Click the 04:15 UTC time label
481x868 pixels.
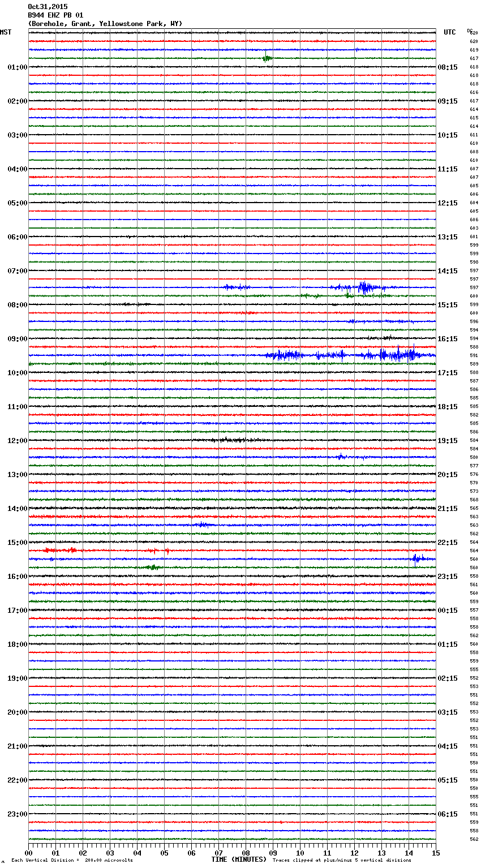[448, 746]
